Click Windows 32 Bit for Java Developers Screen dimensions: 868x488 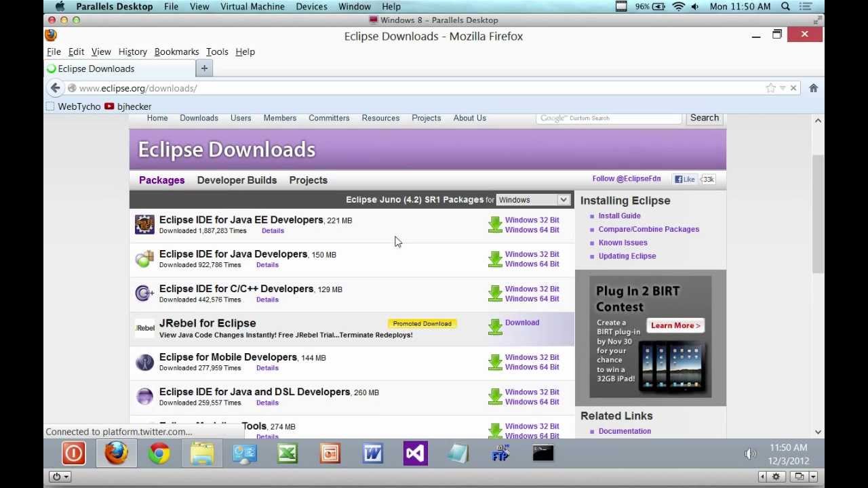coord(532,254)
